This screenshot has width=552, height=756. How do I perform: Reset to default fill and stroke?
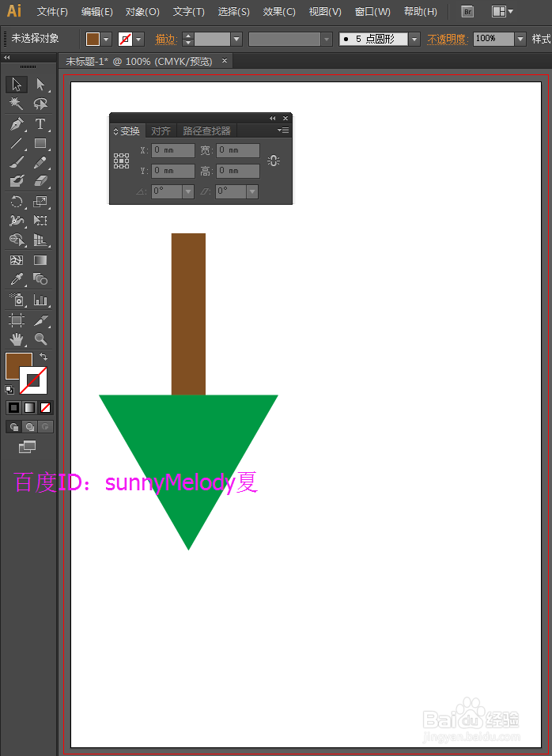(9, 390)
